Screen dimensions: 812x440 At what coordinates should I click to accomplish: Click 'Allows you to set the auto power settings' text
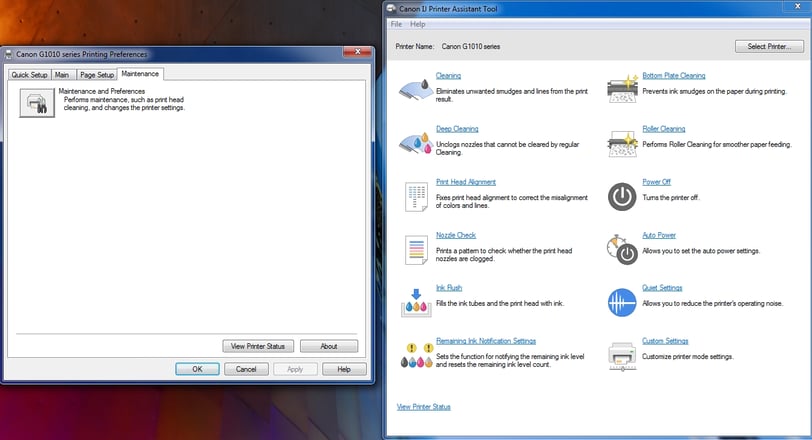[x=701, y=251]
